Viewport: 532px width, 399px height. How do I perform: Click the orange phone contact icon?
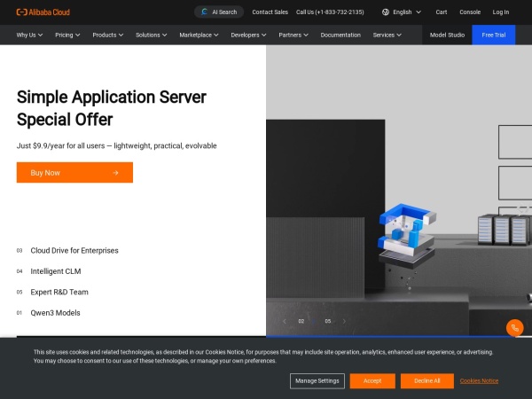[x=514, y=328]
